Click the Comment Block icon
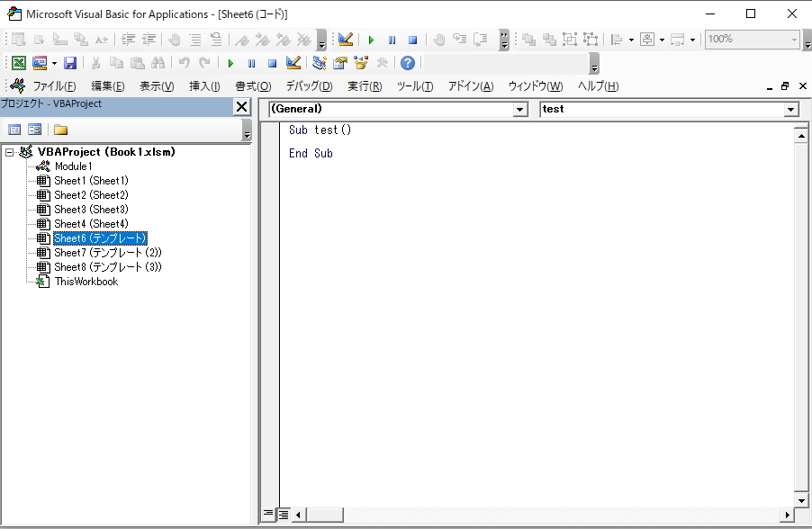 pos(195,40)
